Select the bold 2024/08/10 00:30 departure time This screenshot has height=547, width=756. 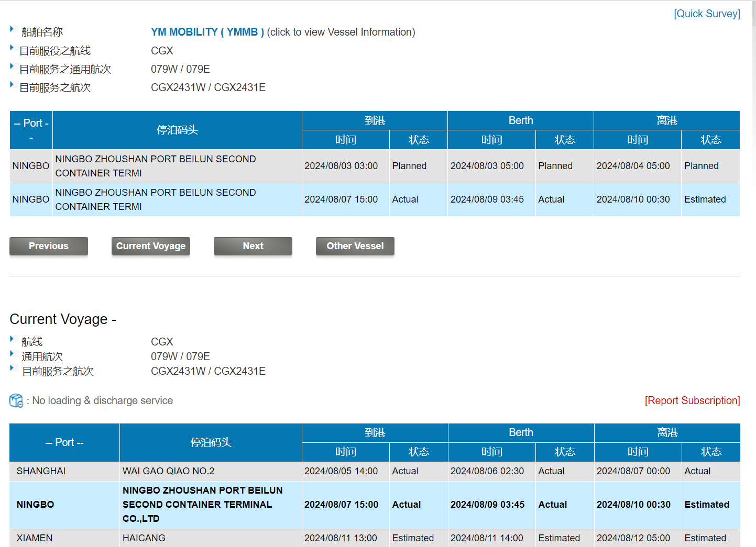[634, 505]
